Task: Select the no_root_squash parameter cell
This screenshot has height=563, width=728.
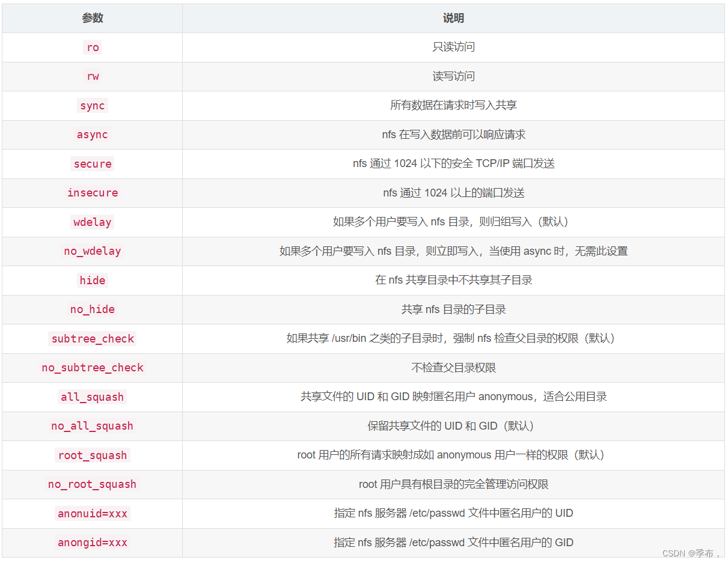Action: click(x=93, y=484)
